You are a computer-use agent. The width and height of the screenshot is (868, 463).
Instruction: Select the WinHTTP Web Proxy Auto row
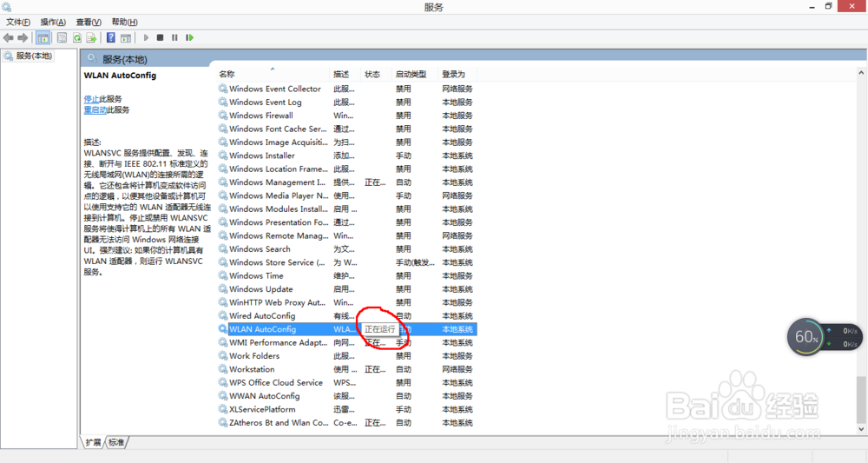coord(346,302)
